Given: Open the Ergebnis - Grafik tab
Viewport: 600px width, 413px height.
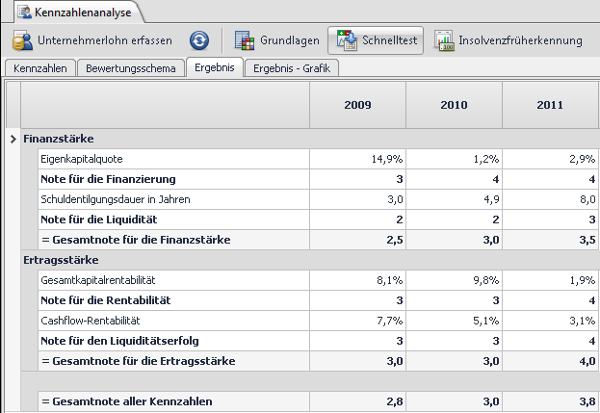Looking at the screenshot, I should pyautogui.click(x=292, y=68).
